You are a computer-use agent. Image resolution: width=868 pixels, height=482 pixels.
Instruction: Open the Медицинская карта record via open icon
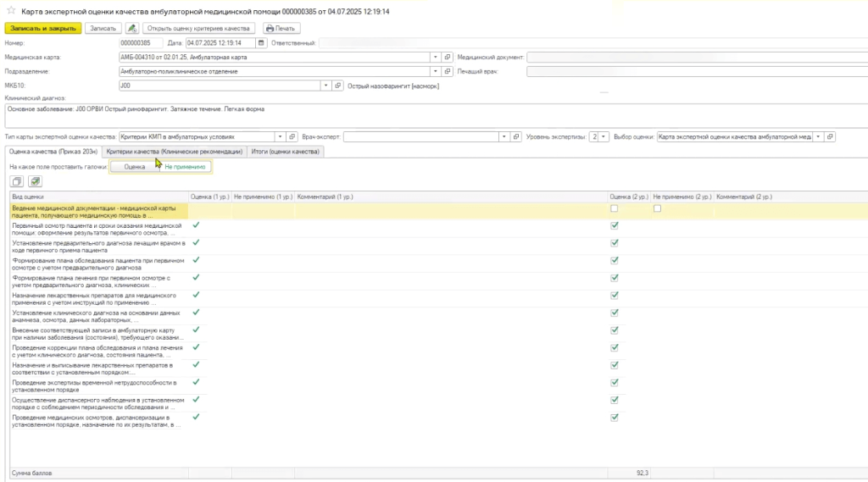click(448, 57)
